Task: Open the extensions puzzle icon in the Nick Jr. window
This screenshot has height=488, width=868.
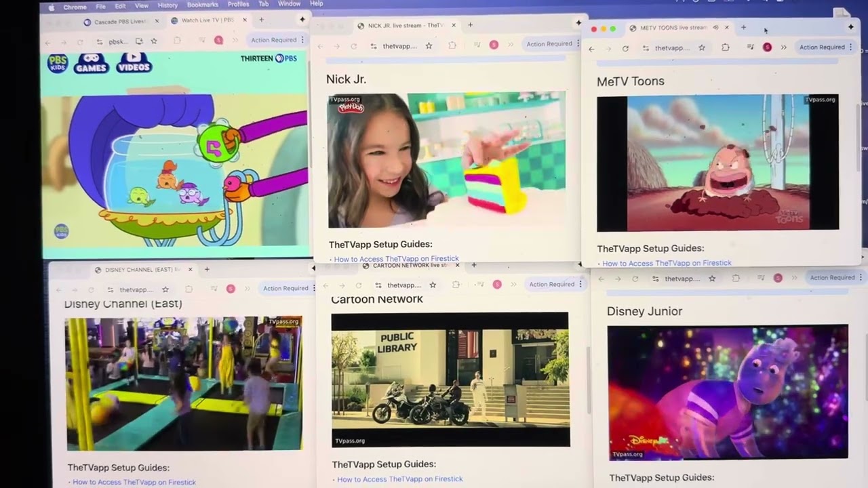Action: pyautogui.click(x=452, y=45)
